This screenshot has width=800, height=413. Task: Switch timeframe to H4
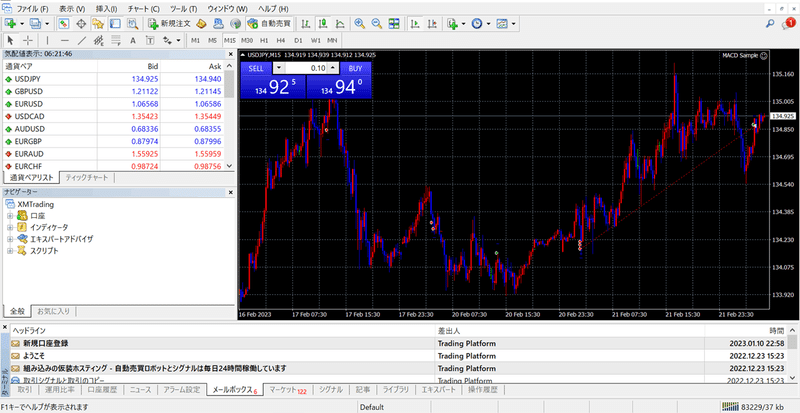click(281, 40)
